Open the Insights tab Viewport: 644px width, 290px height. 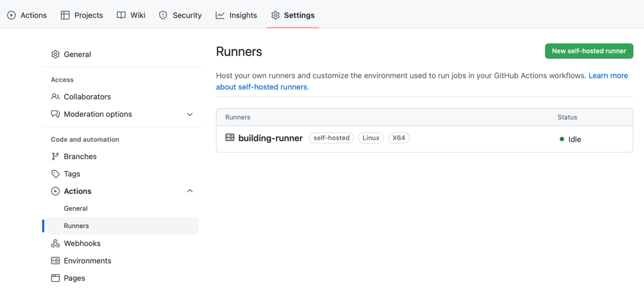(237, 15)
